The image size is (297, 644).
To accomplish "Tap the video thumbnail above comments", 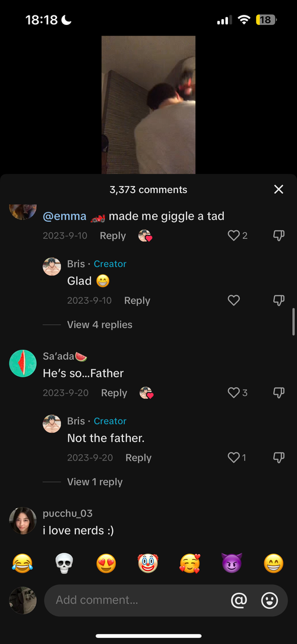I will [x=148, y=105].
